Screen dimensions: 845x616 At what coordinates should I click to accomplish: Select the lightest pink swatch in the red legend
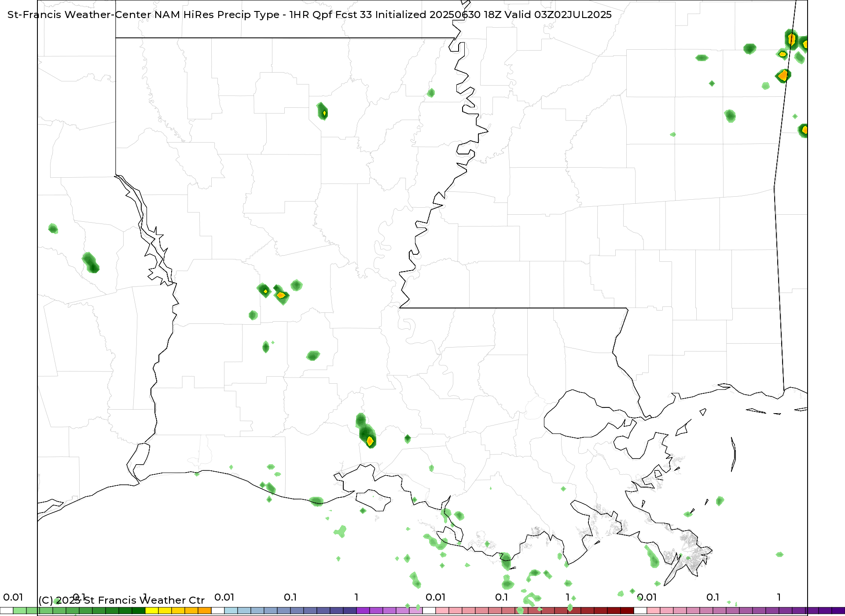(x=442, y=611)
